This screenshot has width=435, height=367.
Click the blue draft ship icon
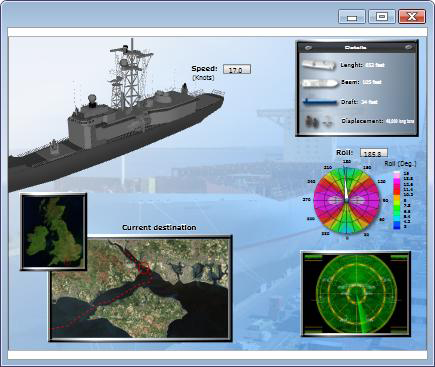click(x=320, y=102)
